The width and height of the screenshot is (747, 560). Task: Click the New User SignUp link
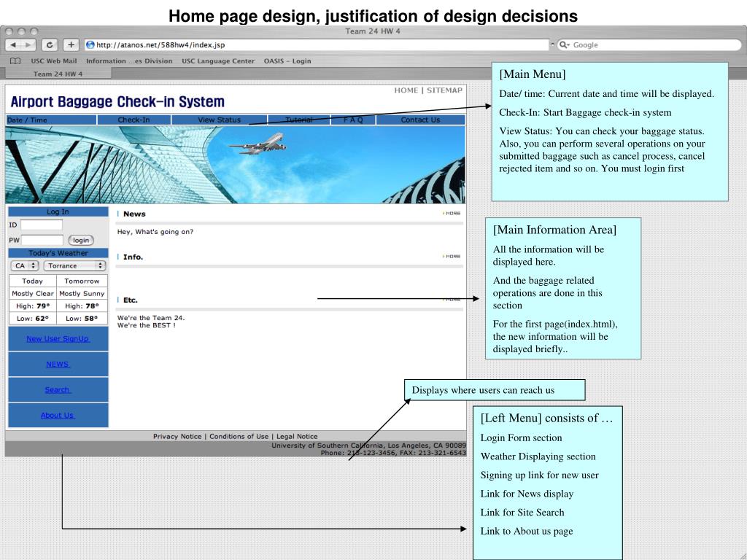[58, 338]
